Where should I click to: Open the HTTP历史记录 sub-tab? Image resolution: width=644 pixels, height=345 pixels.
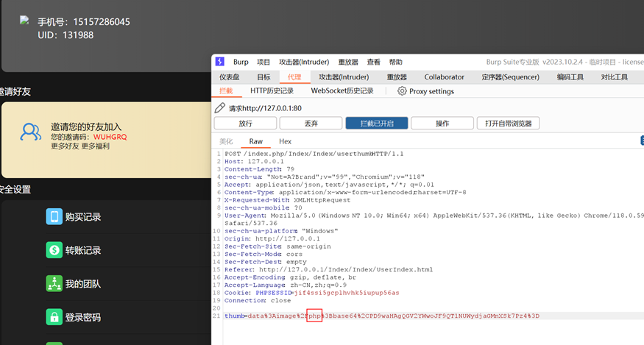coord(272,90)
